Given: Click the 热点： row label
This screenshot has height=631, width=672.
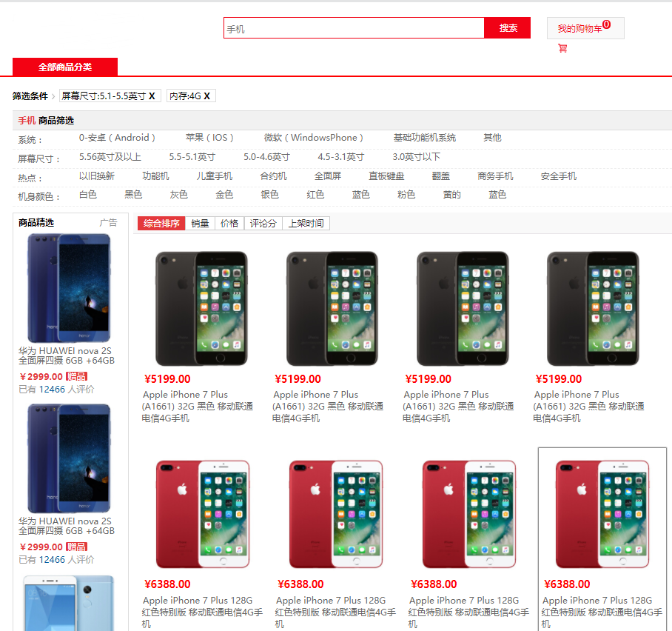Looking at the screenshot, I should tap(30, 178).
